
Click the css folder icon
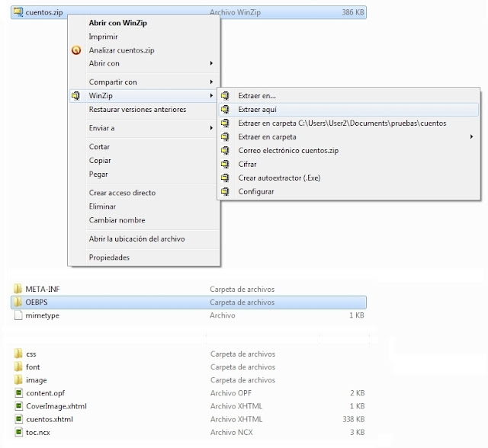coord(18,354)
